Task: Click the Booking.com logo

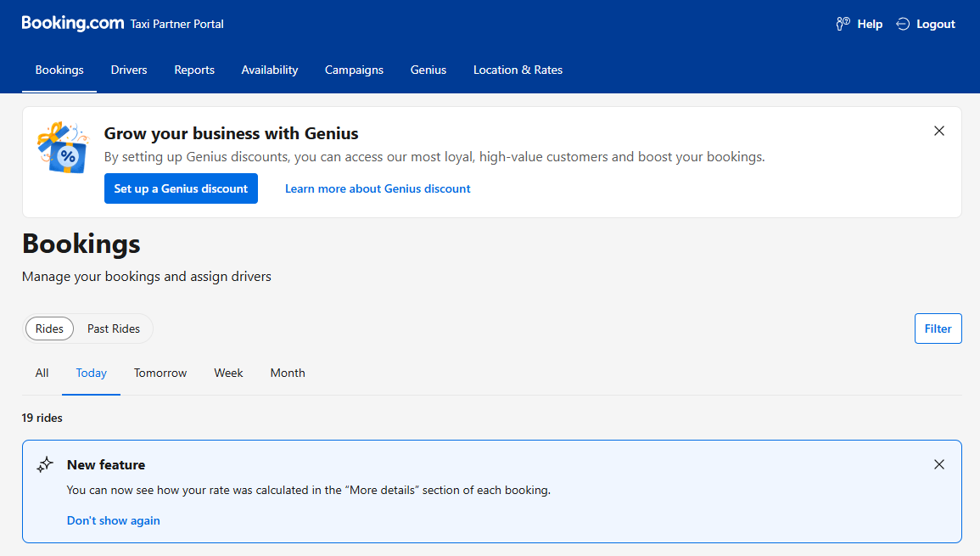Action: (73, 23)
